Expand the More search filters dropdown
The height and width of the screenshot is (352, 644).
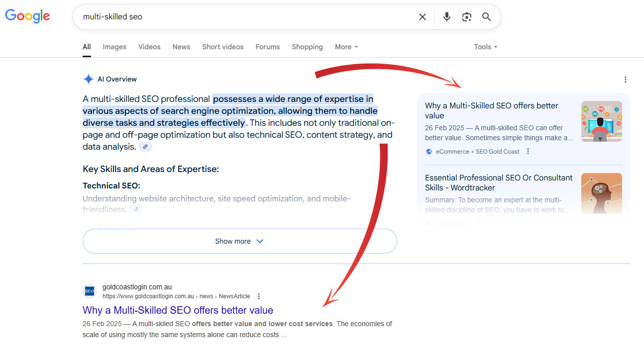point(346,47)
